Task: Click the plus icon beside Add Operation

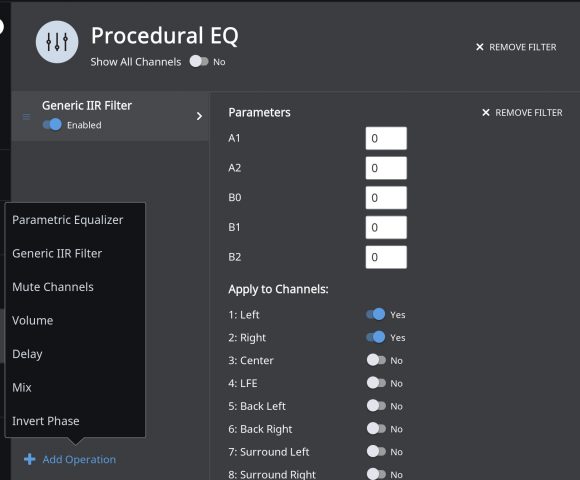Action: click(x=30, y=459)
